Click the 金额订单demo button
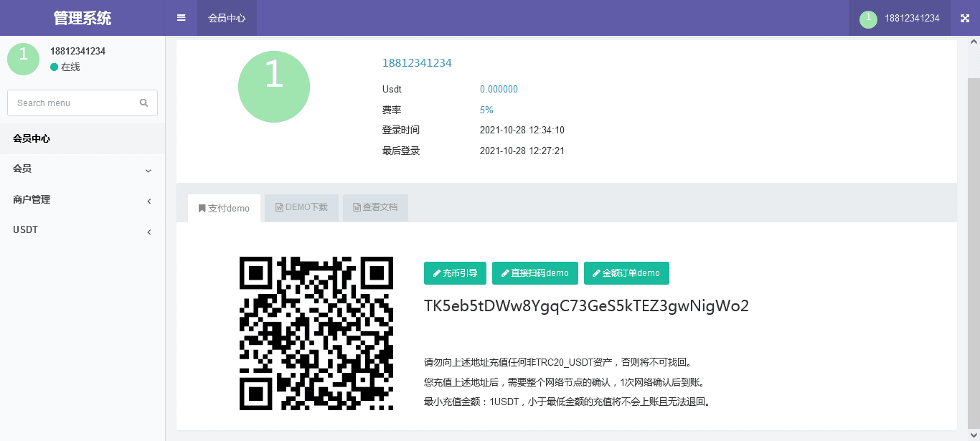The image size is (980, 441). click(x=626, y=273)
